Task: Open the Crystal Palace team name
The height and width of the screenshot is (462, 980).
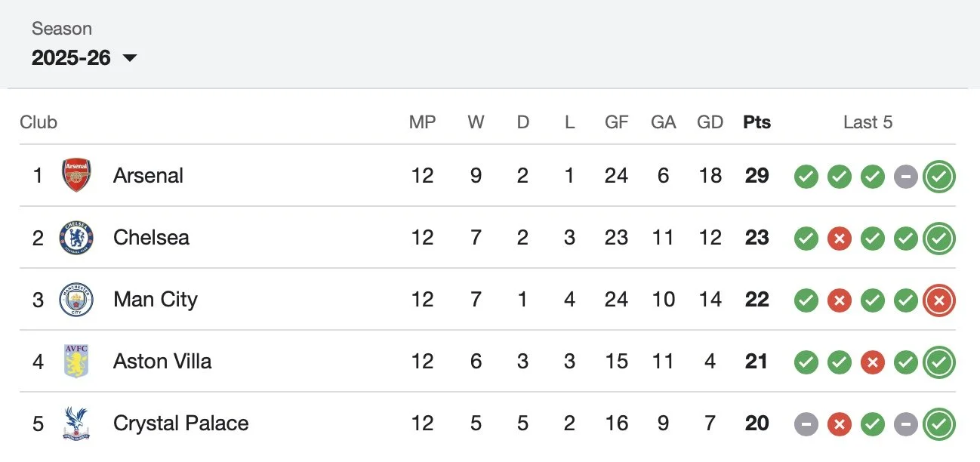Action: coord(180,423)
